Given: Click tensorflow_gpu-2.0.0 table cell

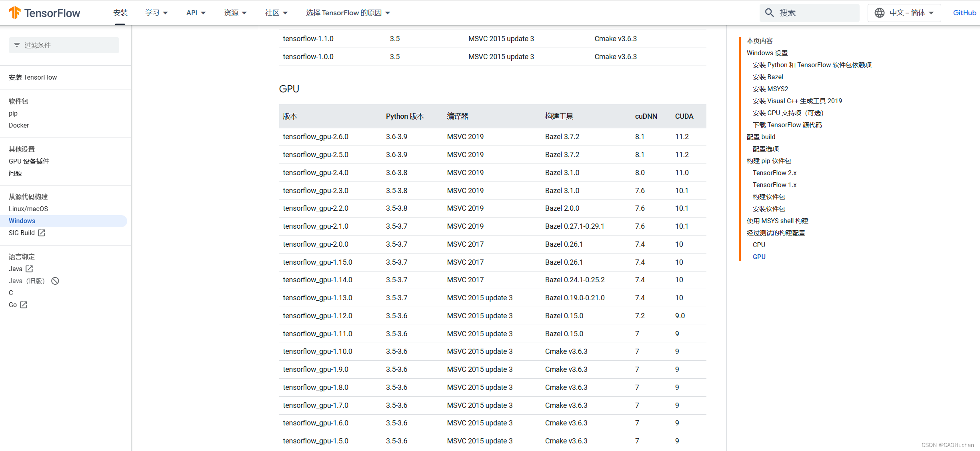Looking at the screenshot, I should click(315, 244).
